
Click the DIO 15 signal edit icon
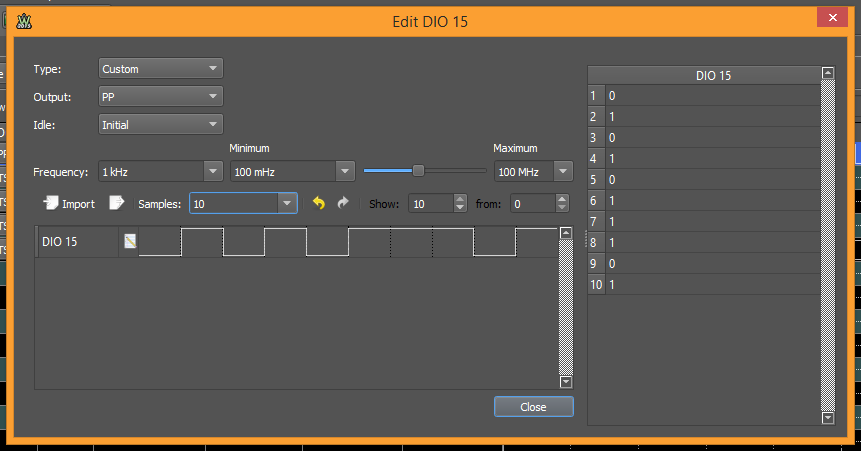pos(130,240)
